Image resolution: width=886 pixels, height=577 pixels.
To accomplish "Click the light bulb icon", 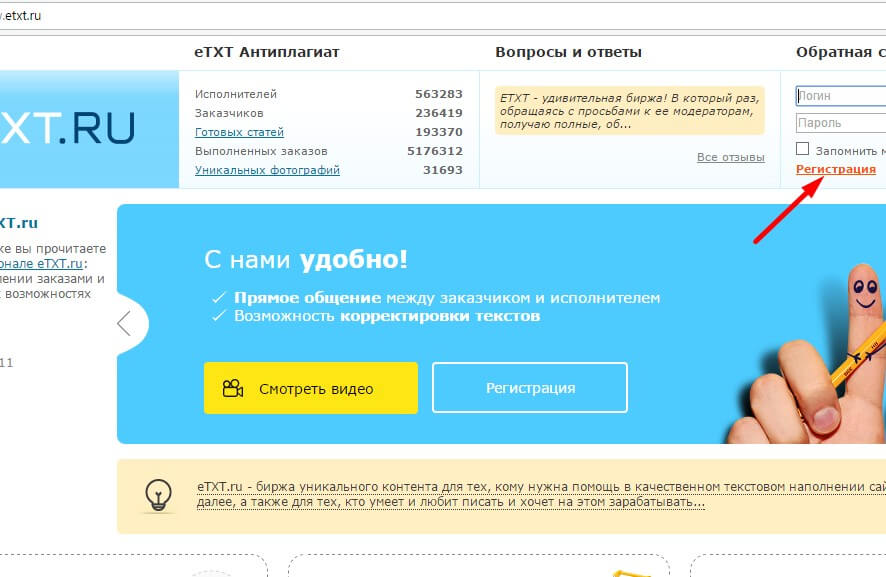I will (x=158, y=496).
